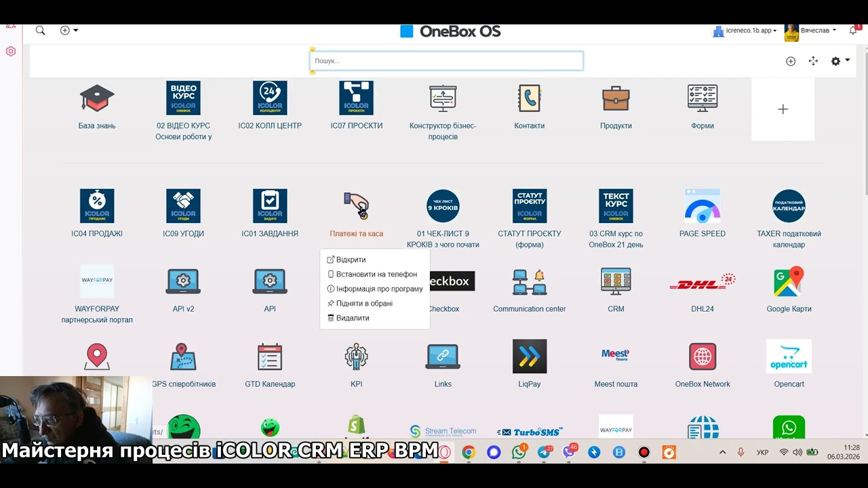Open IC01 ЗАВДАННЯ app

click(270, 206)
